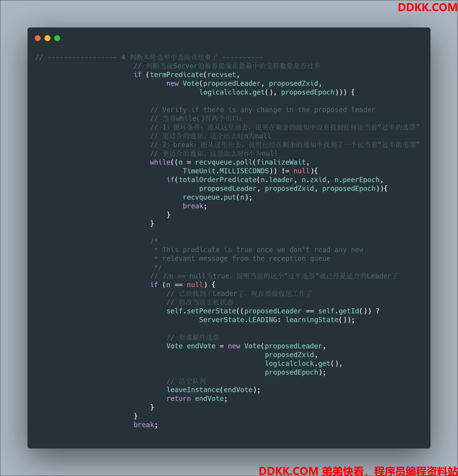458x476 pixels.
Task: Click the 'Vote endVote = new Vote' line
Action: (246, 346)
